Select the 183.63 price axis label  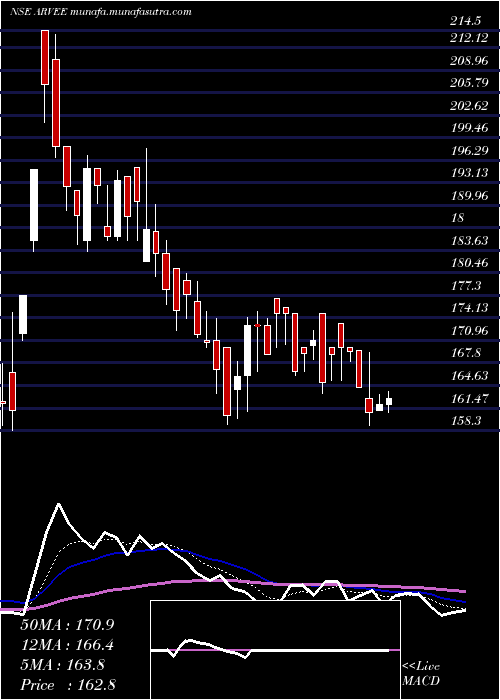point(469,241)
